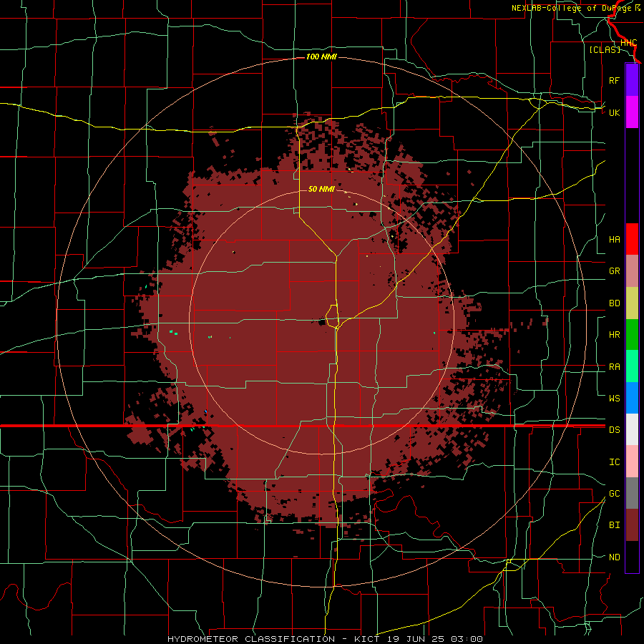Click the UK legend label
644x644 pixels.
614,112
